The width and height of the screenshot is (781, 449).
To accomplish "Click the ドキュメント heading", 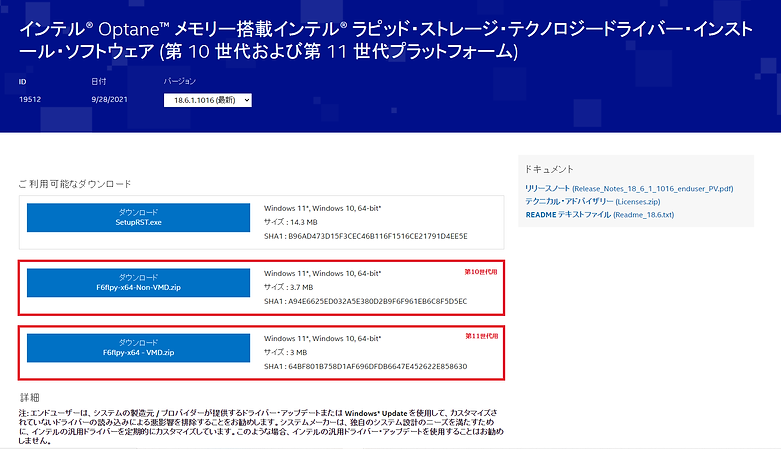I will (x=549, y=169).
